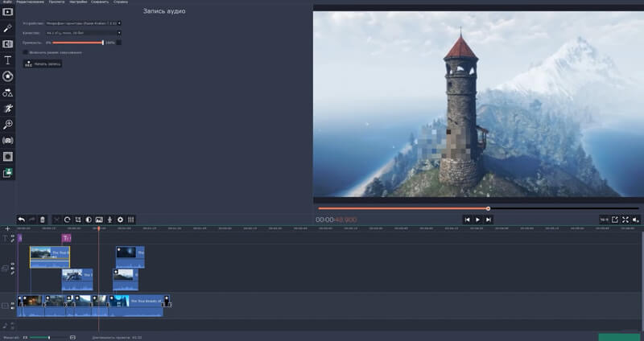Open the Animation running-figure tab
Screen dimensions: 644x341
click(7, 109)
